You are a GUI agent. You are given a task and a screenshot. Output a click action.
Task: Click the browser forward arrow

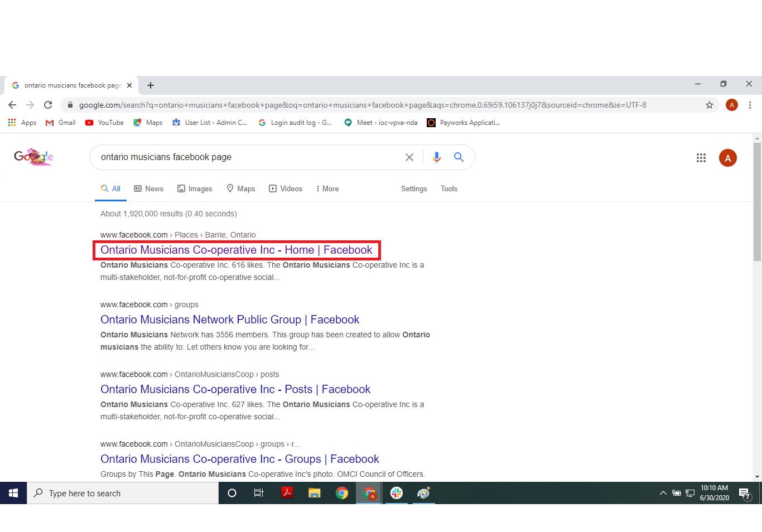point(30,105)
